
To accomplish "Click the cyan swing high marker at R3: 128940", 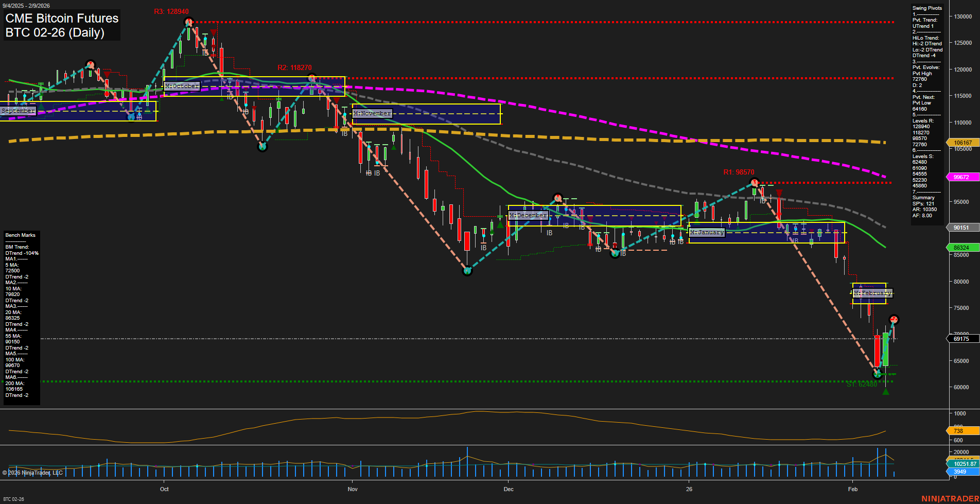I will (188, 22).
